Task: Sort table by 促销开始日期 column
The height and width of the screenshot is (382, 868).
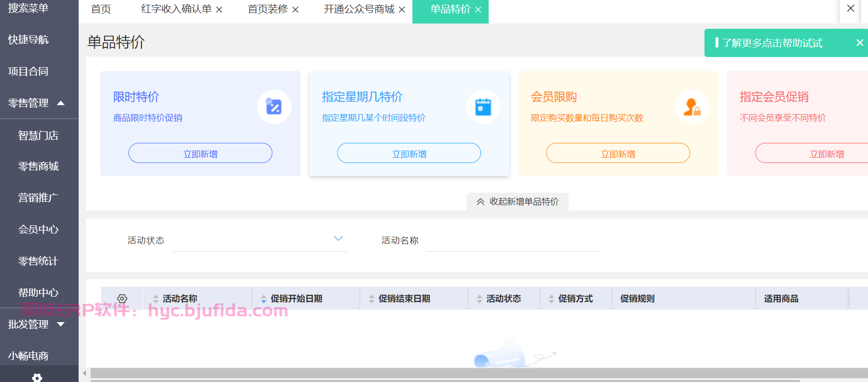Action: pyautogui.click(x=264, y=299)
